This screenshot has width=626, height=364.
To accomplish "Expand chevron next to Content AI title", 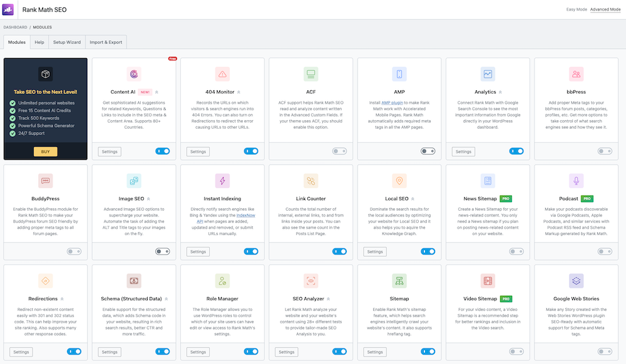I will coord(156,92).
